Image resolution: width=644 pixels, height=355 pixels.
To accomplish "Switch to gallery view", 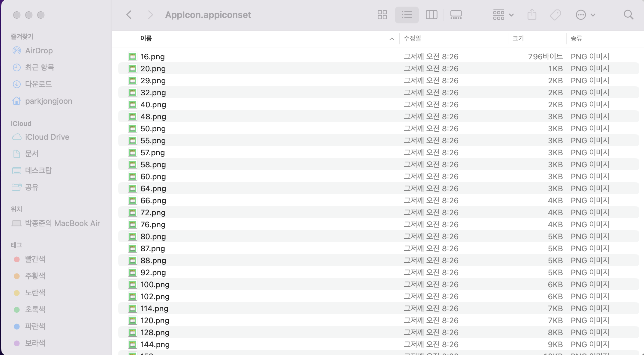I will (x=456, y=15).
